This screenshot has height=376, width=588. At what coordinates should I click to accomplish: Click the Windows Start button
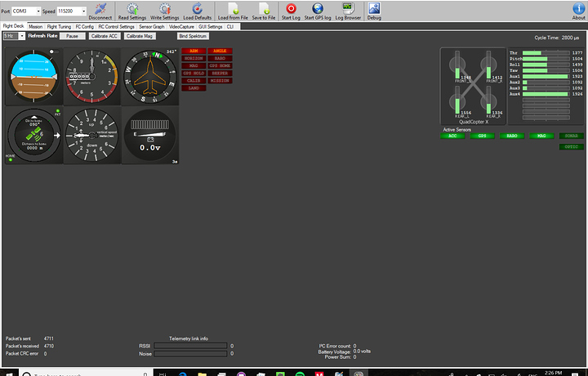pyautogui.click(x=9, y=374)
